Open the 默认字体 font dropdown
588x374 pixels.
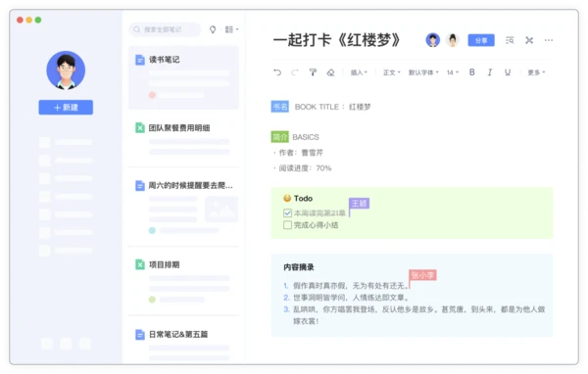pos(423,72)
